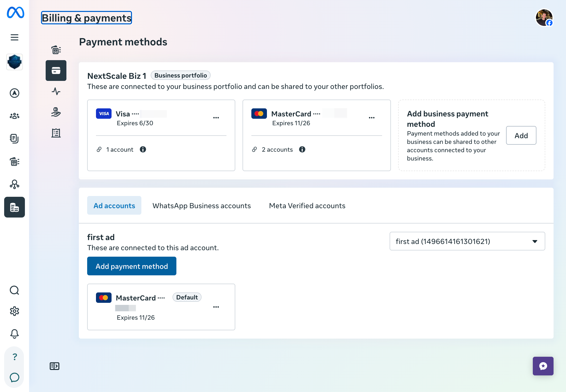This screenshot has width=566, height=392.
Task: Click MasterCard logo in business portfolio card
Action: click(259, 114)
